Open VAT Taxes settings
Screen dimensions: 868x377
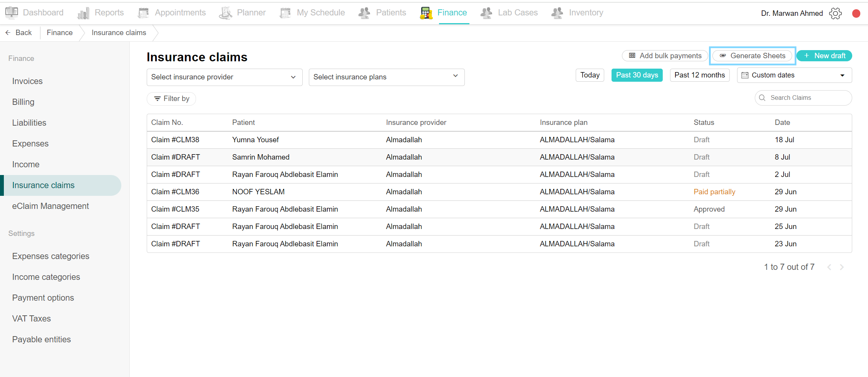[x=32, y=319]
